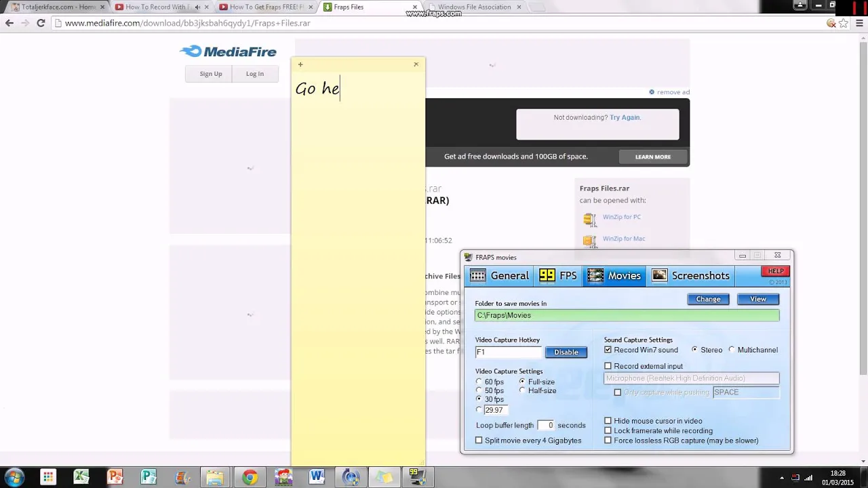The height and width of the screenshot is (488, 868).
Task: Delete the sticky note with X icon
Action: (x=416, y=64)
